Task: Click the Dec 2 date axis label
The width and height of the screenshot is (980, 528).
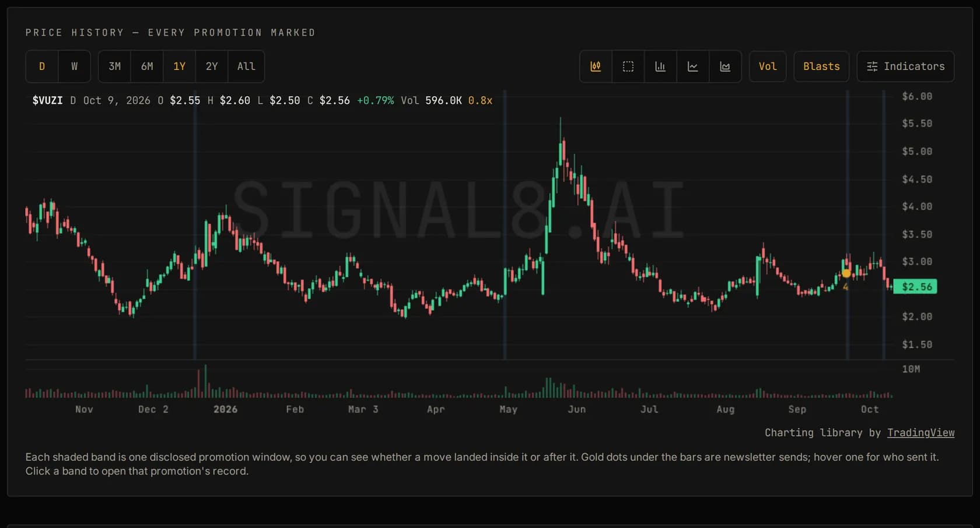Action: [x=153, y=409]
